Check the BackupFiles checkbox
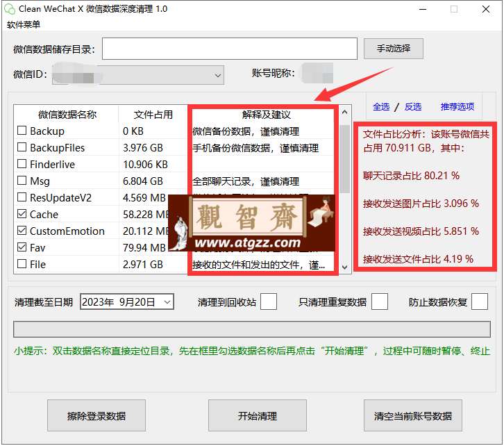 click(x=22, y=147)
